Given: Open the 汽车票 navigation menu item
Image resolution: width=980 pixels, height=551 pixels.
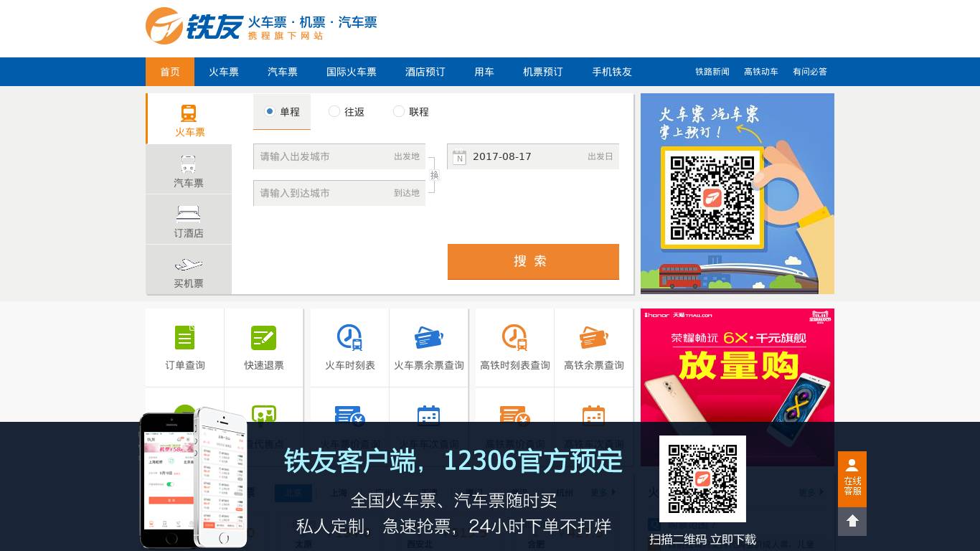Looking at the screenshot, I should click(283, 72).
